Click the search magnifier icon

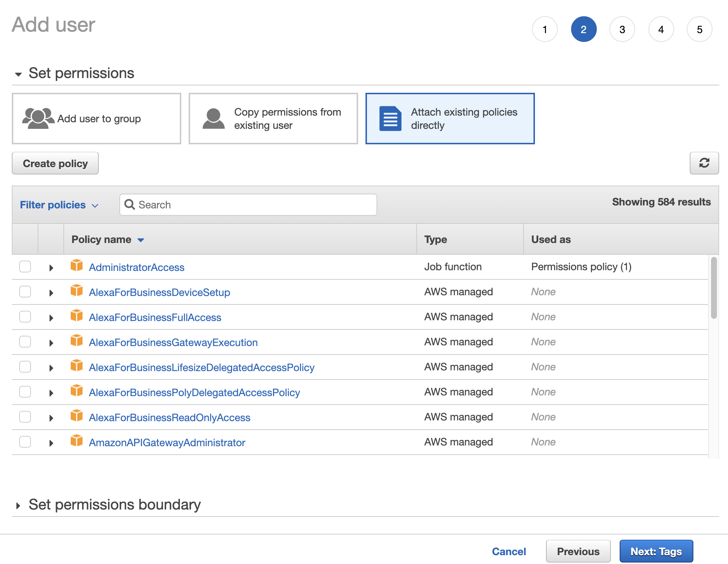(129, 204)
